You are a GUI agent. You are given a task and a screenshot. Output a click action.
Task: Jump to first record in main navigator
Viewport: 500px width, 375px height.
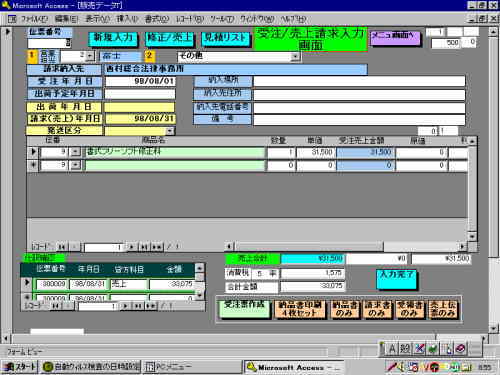click(61, 247)
